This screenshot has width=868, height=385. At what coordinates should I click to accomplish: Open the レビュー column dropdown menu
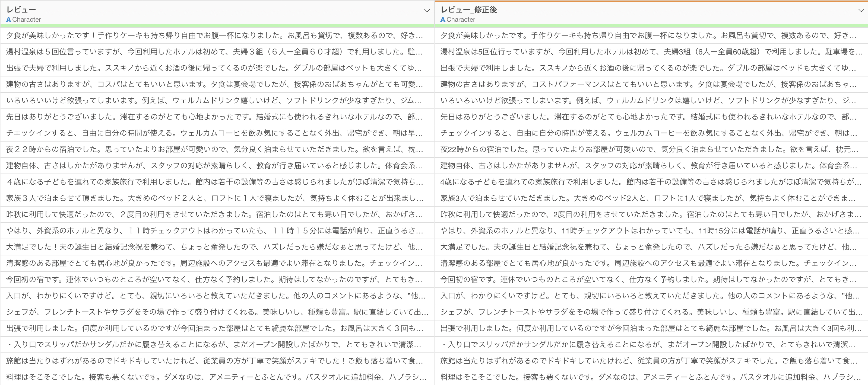tap(427, 10)
